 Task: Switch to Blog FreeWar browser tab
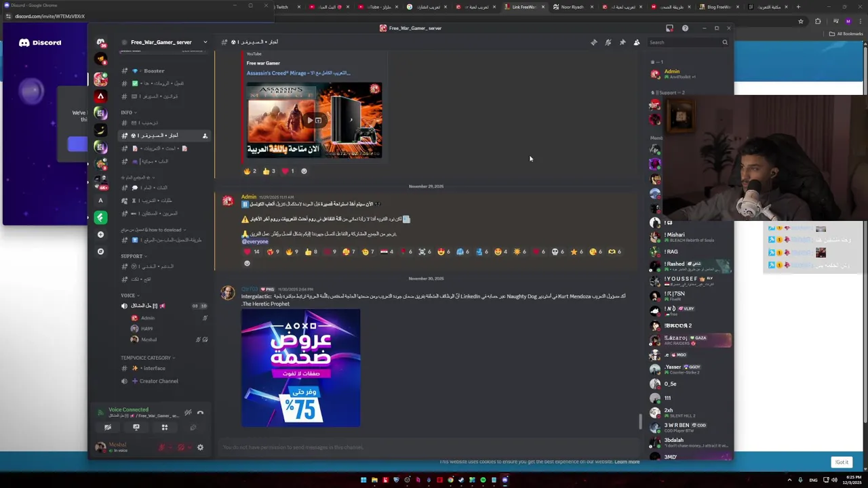click(x=719, y=7)
